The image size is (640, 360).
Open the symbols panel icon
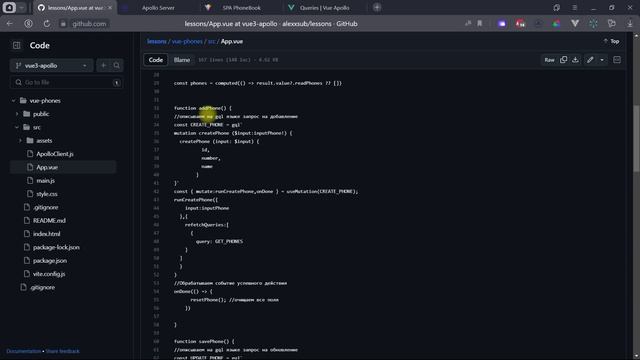tap(617, 60)
